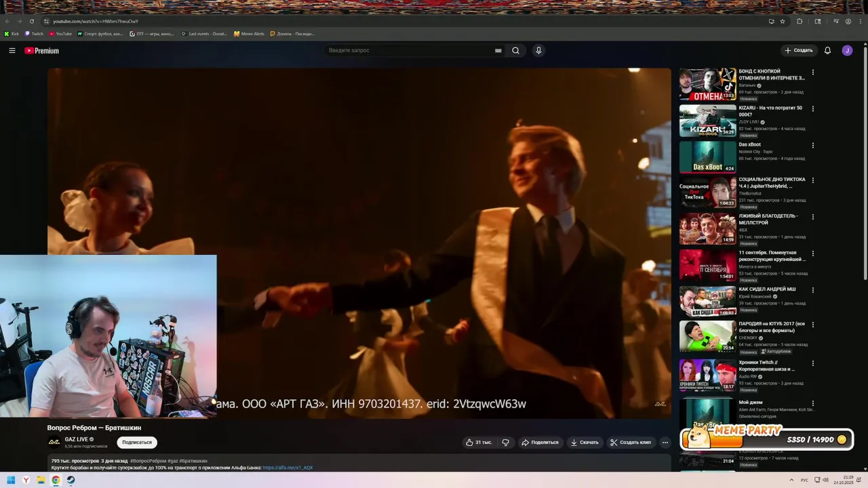Open the GAZ LIVE channel name
The image size is (868, 488).
coord(77,439)
